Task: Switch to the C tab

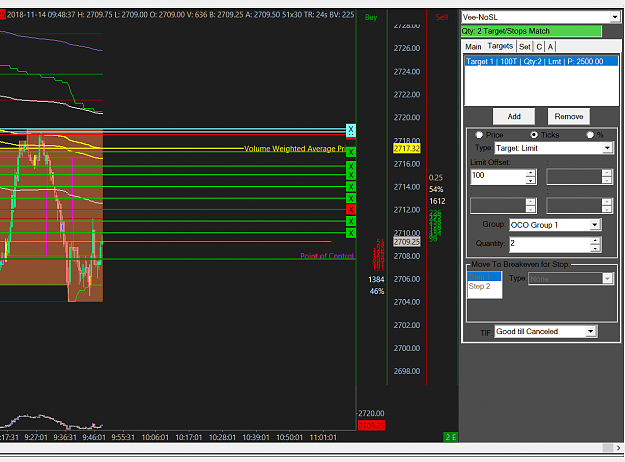Action: click(539, 47)
